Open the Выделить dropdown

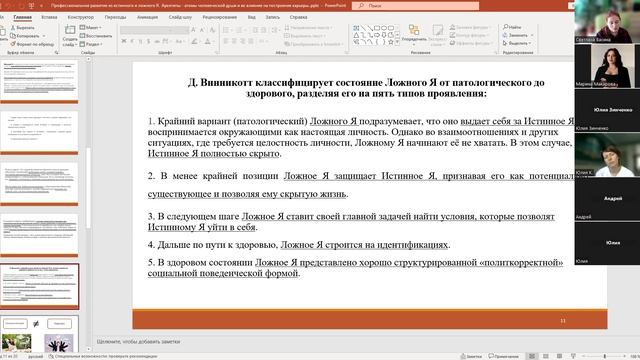click(517, 43)
